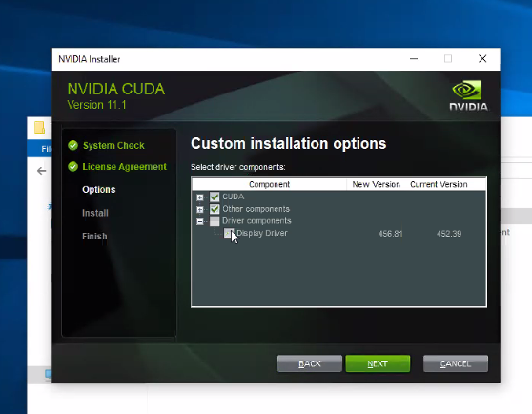Click the Component column header

(270, 184)
